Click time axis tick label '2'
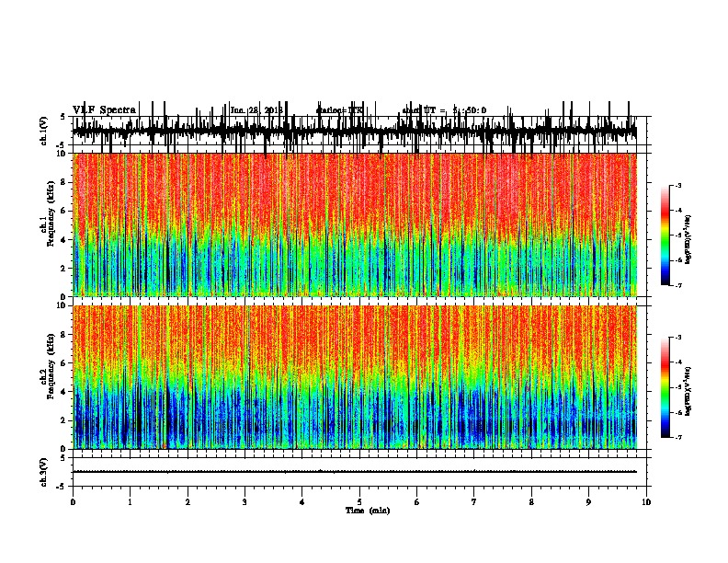Image resolution: width=728 pixels, height=563 pixels. point(188,502)
